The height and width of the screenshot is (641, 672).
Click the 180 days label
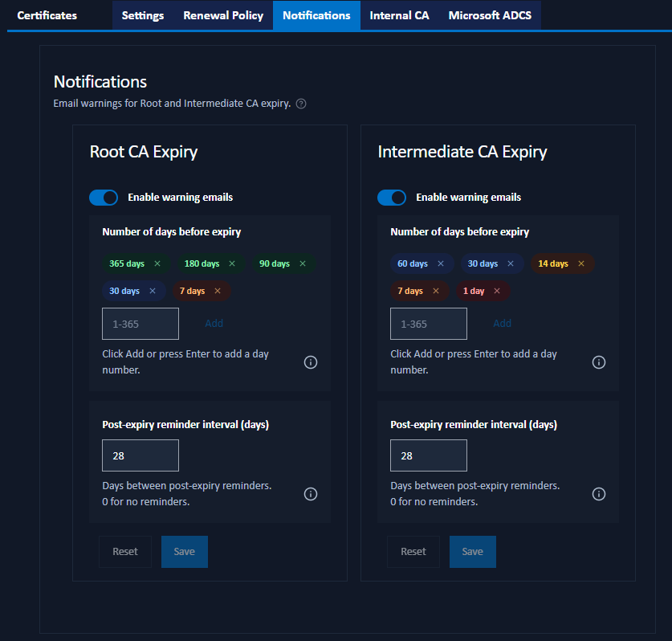(202, 263)
